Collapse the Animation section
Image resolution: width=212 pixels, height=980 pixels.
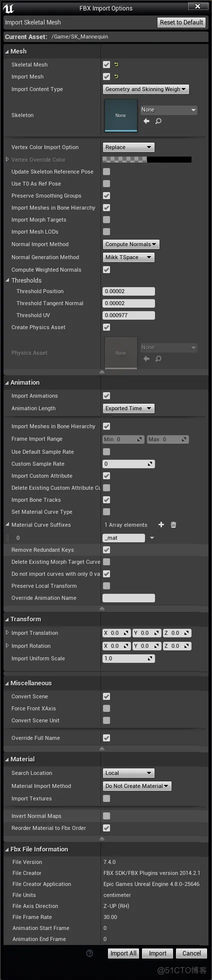(7, 383)
